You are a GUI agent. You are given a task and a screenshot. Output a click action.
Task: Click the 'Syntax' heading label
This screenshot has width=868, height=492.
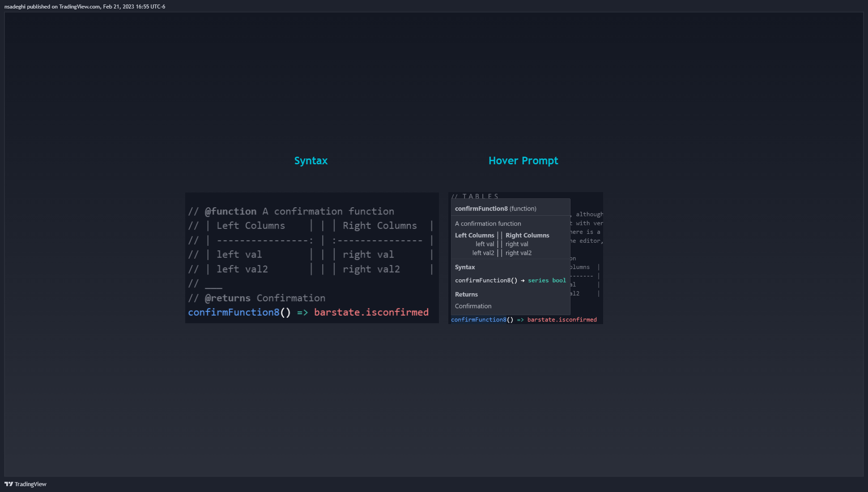coord(311,161)
